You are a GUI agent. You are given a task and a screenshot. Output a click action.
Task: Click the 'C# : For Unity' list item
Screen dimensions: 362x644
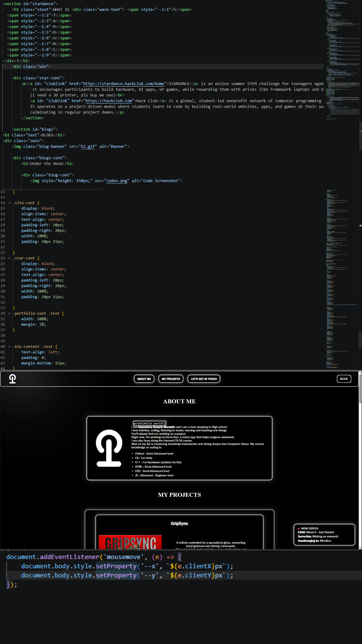(x=144, y=458)
